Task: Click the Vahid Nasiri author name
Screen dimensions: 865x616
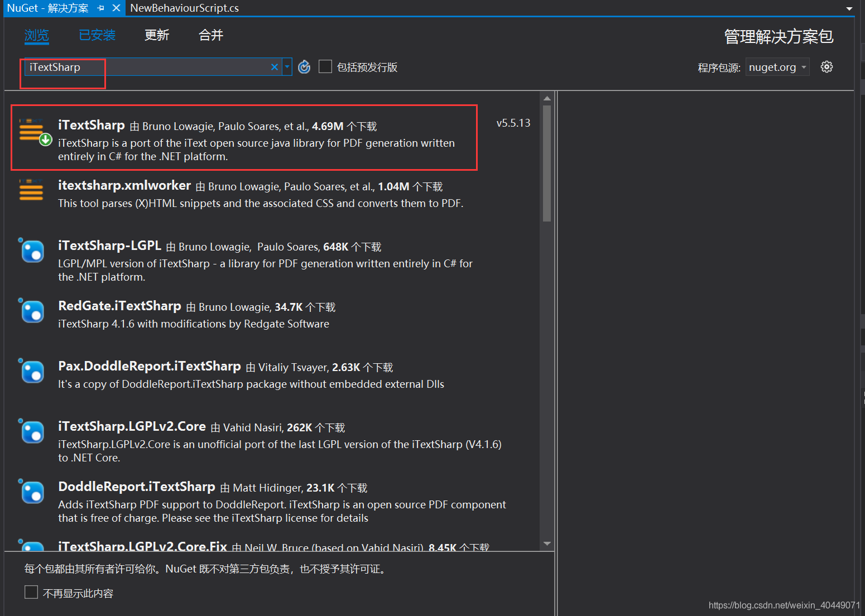Action: 253,427
